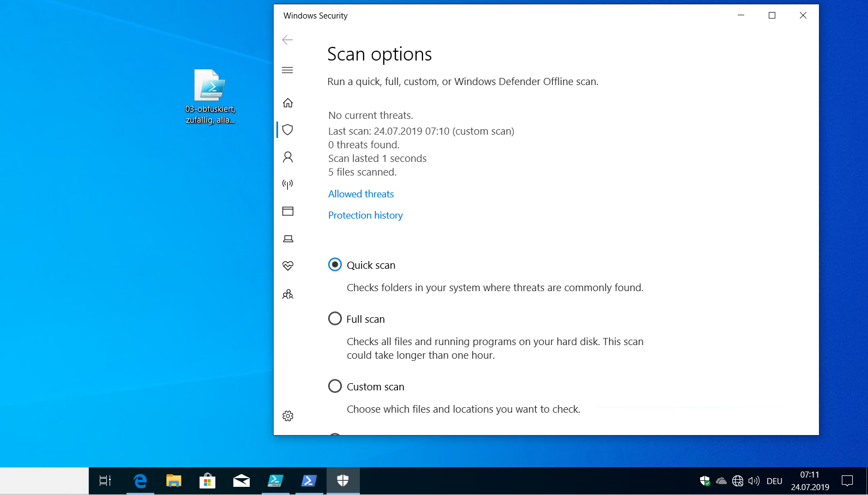Open Firewall & network protection icon

[288, 184]
